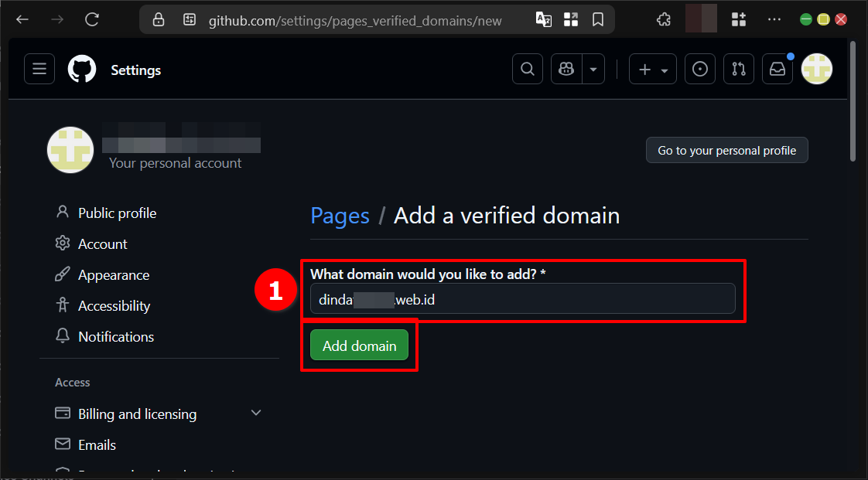Viewport: 868px width, 480px height.
Task: Click the browser extensions puzzle icon
Action: (x=663, y=19)
